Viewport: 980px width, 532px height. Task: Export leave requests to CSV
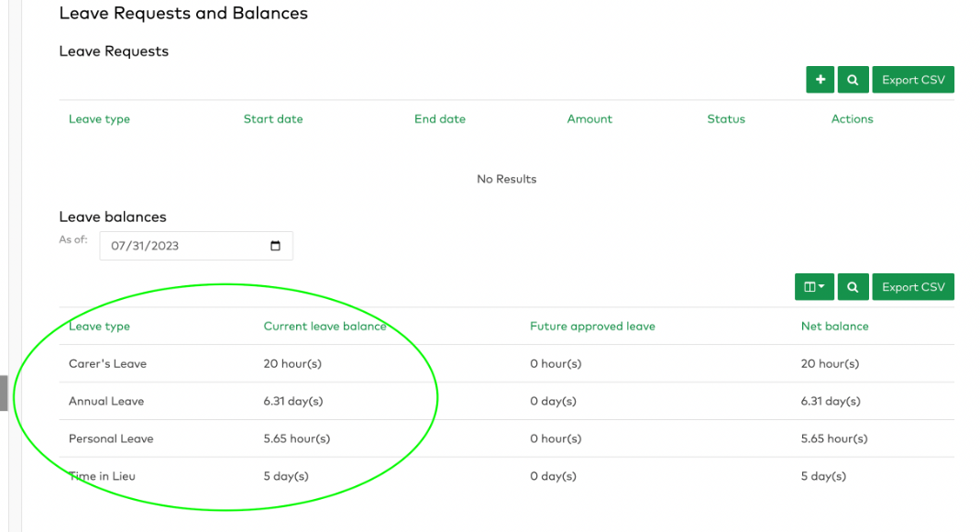pyautogui.click(x=913, y=80)
